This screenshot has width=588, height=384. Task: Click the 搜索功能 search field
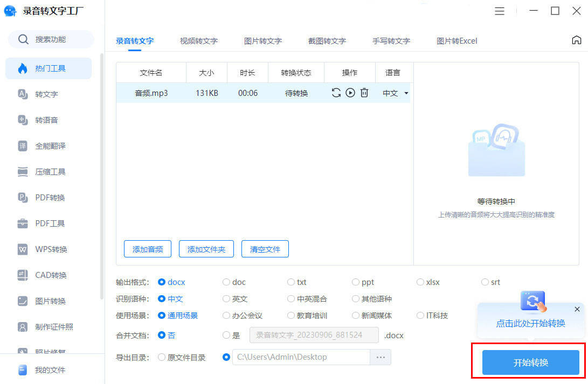pyautogui.click(x=51, y=39)
